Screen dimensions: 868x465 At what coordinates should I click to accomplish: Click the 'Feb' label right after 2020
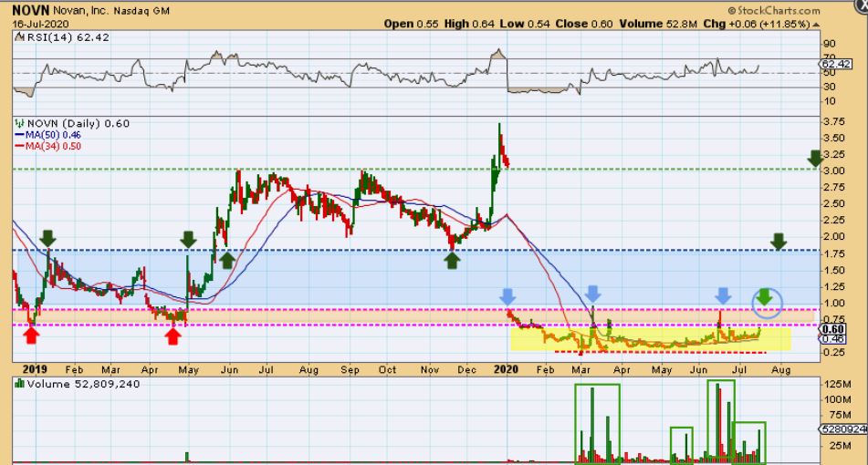coord(545,369)
